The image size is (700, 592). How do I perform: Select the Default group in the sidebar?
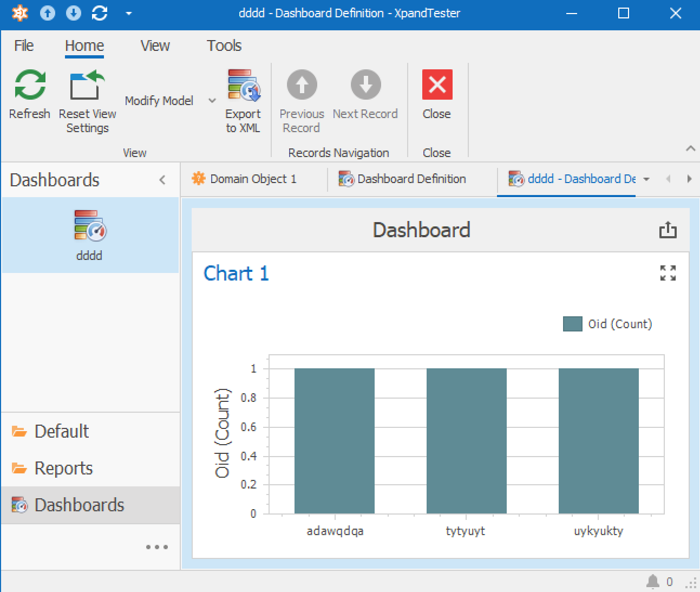(x=61, y=432)
